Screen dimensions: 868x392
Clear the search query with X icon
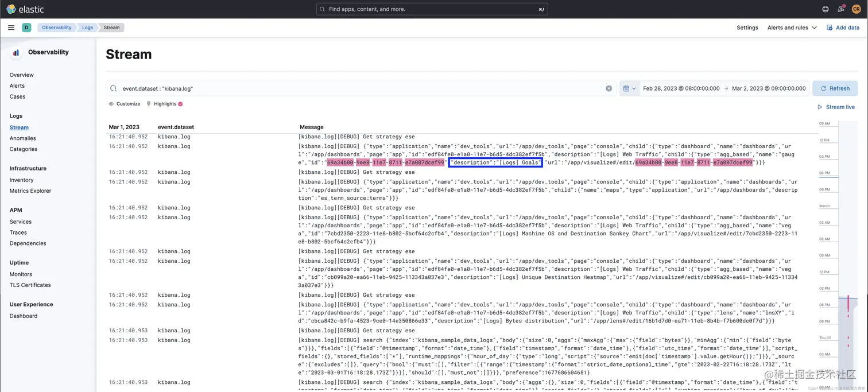pyautogui.click(x=609, y=88)
